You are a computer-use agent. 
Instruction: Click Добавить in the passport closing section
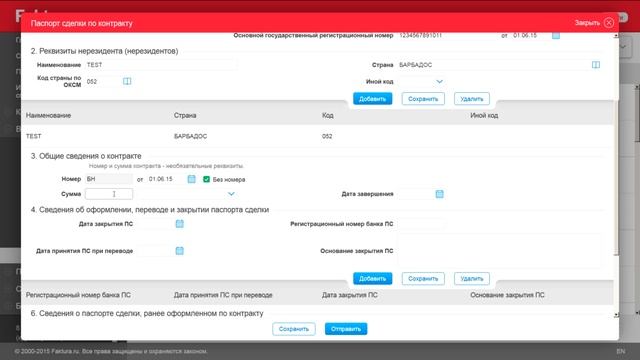[372, 278]
